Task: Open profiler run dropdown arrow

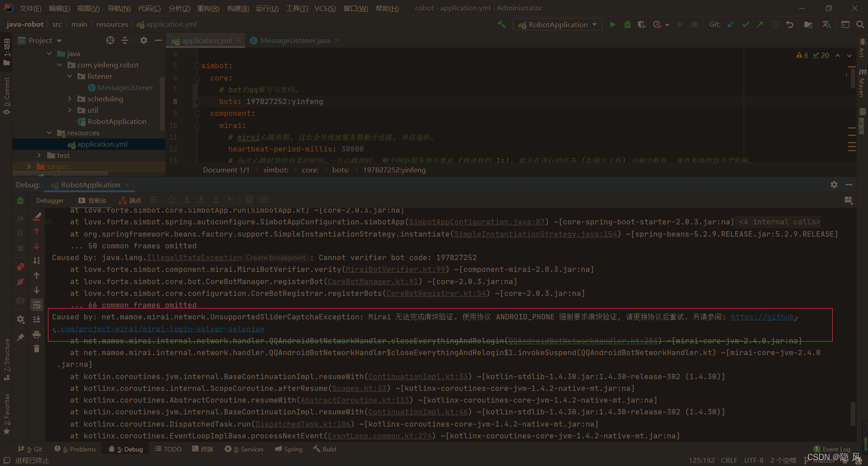Action: 667,25
